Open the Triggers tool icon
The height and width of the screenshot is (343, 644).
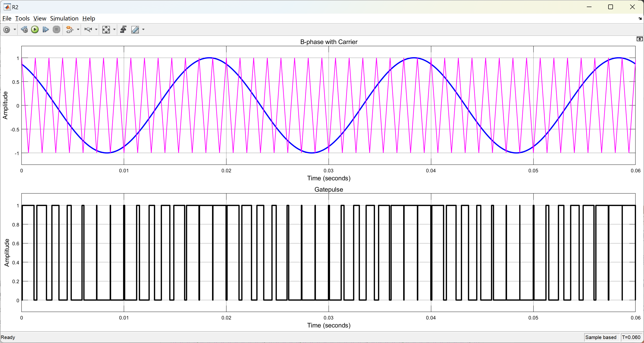123,30
